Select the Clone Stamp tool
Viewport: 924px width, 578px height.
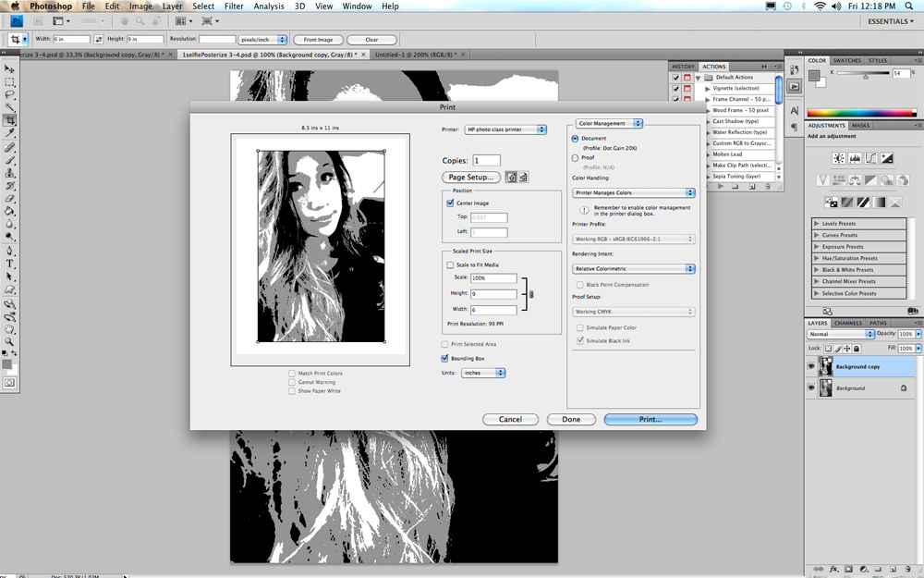(x=9, y=173)
